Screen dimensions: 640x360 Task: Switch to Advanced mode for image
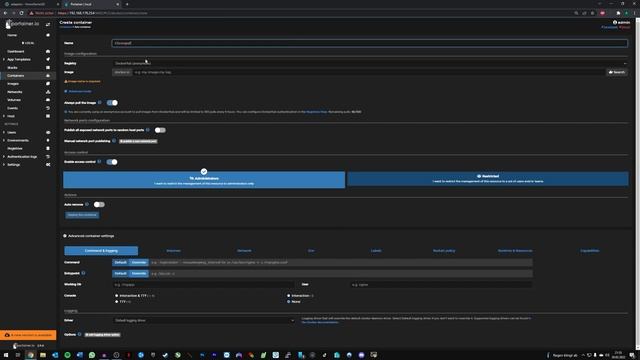pos(78,91)
